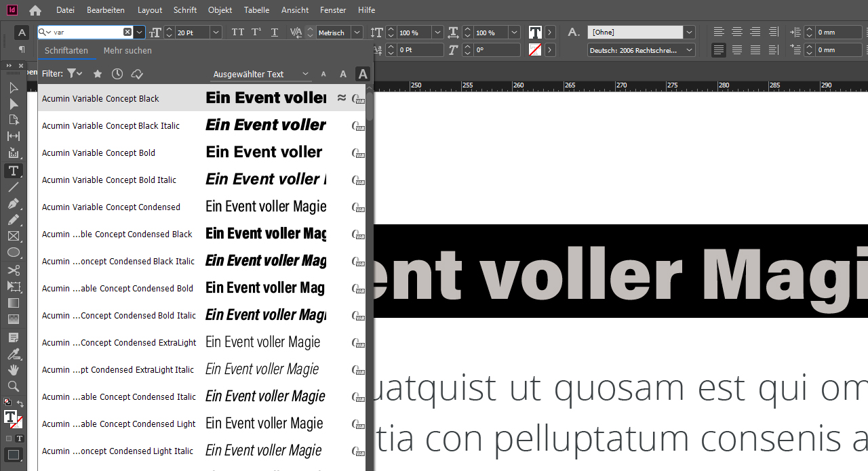Open the character style [Ohne] dropdown
The height and width of the screenshot is (471, 868).
(x=689, y=33)
